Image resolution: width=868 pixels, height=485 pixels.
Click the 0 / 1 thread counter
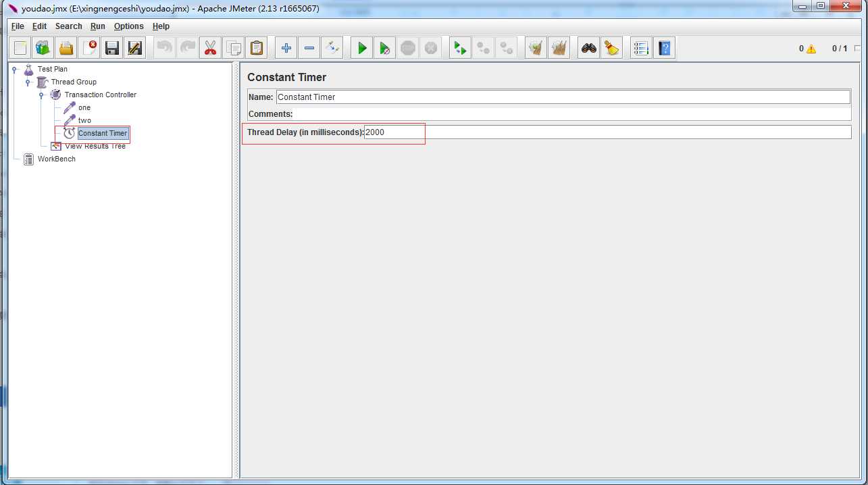[840, 49]
